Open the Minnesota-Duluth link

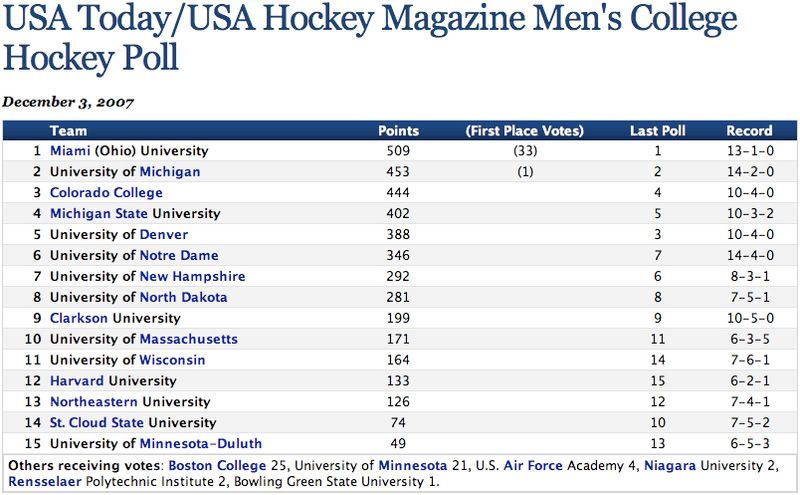(201, 444)
